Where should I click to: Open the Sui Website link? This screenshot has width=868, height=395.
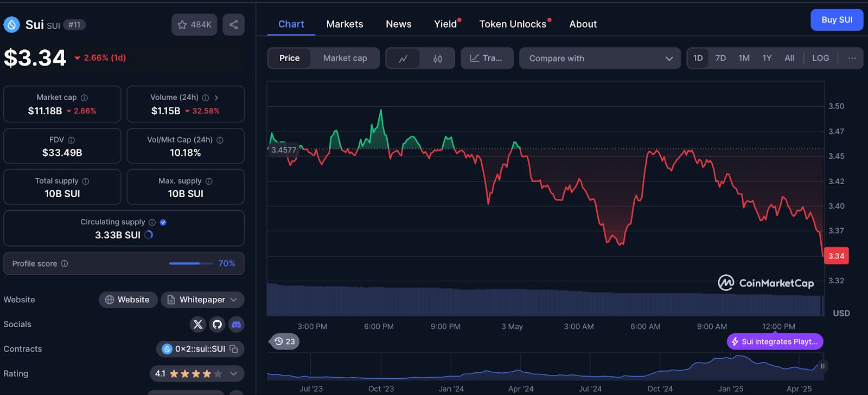[x=127, y=300]
